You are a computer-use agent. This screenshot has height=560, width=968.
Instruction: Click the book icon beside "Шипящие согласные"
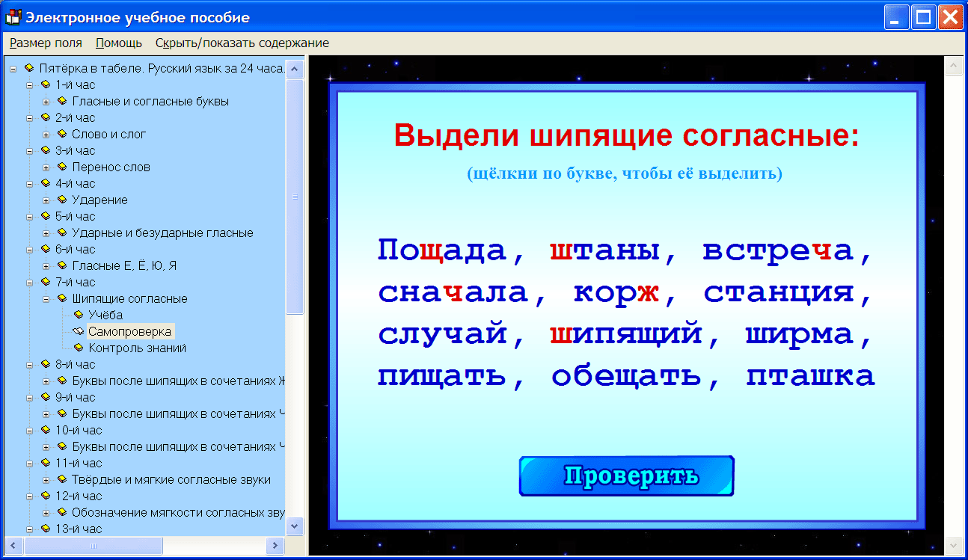61,298
